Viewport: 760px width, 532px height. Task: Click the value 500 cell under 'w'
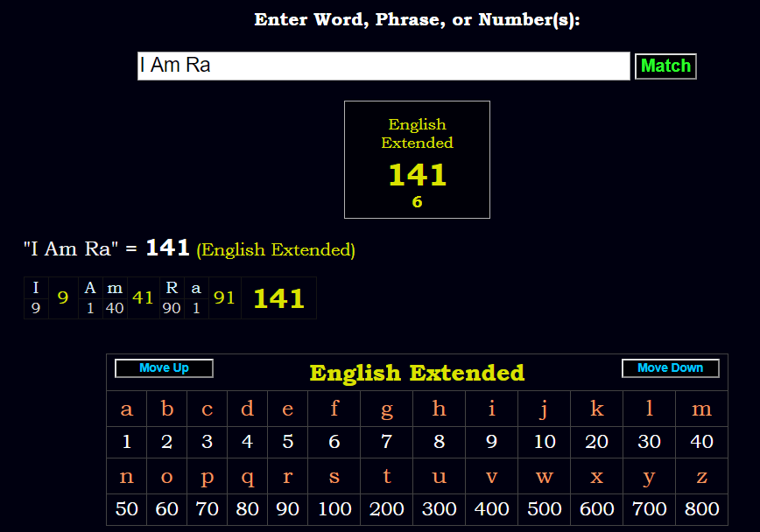pyautogui.click(x=544, y=509)
